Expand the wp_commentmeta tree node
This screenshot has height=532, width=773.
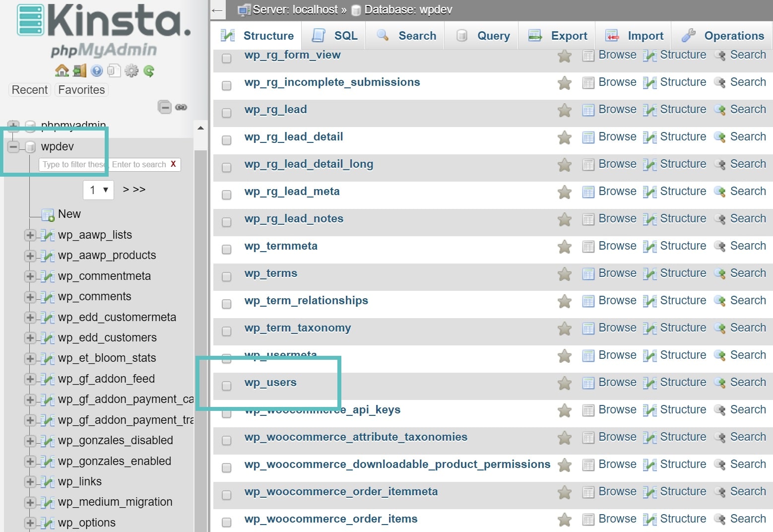pyautogui.click(x=30, y=276)
